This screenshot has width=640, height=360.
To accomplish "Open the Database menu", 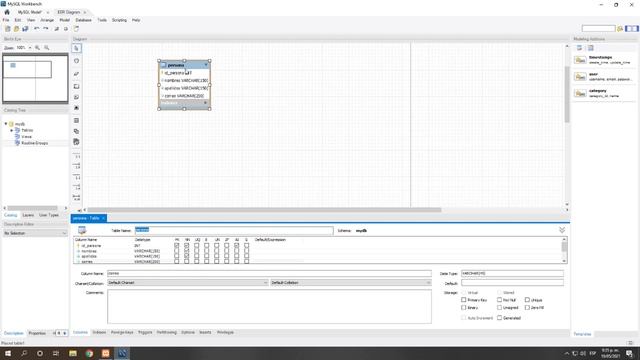I will (x=83, y=20).
